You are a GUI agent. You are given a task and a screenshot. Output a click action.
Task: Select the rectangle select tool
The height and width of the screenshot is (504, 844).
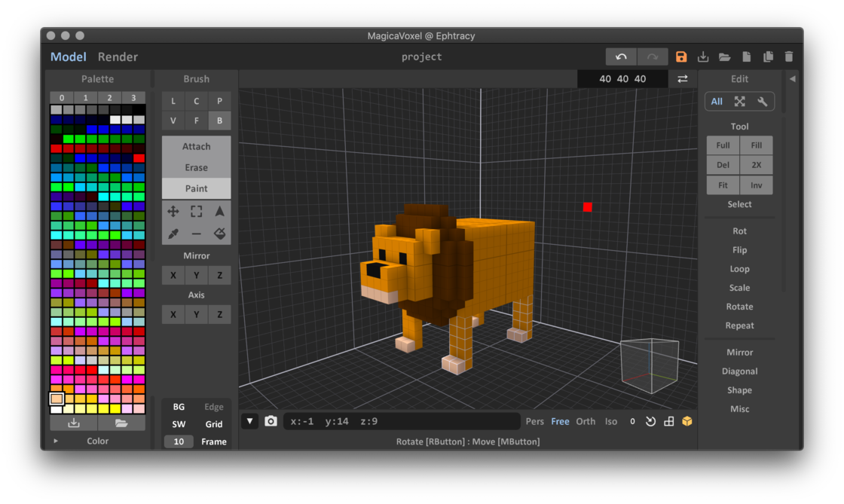[196, 211]
